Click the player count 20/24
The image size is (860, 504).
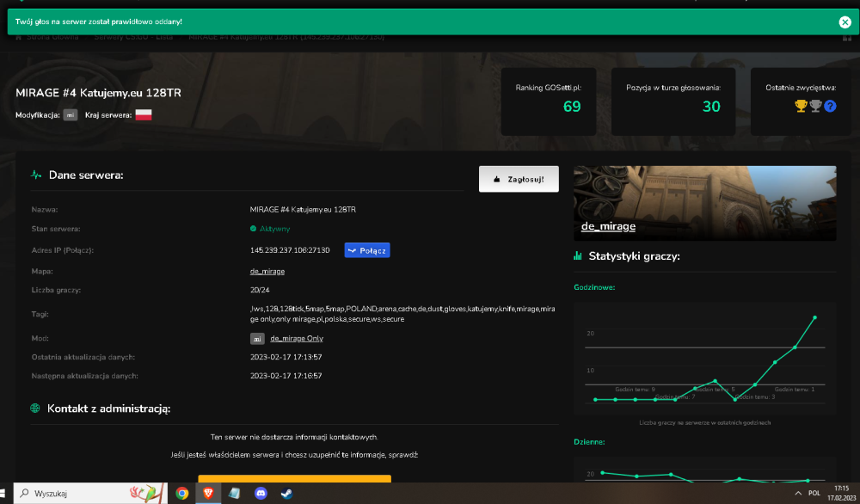pyautogui.click(x=260, y=290)
